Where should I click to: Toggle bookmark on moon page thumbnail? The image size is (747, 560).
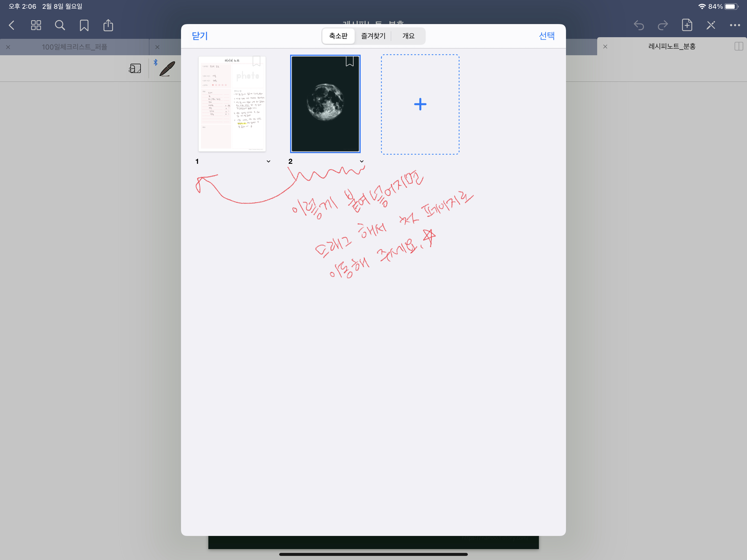point(349,61)
